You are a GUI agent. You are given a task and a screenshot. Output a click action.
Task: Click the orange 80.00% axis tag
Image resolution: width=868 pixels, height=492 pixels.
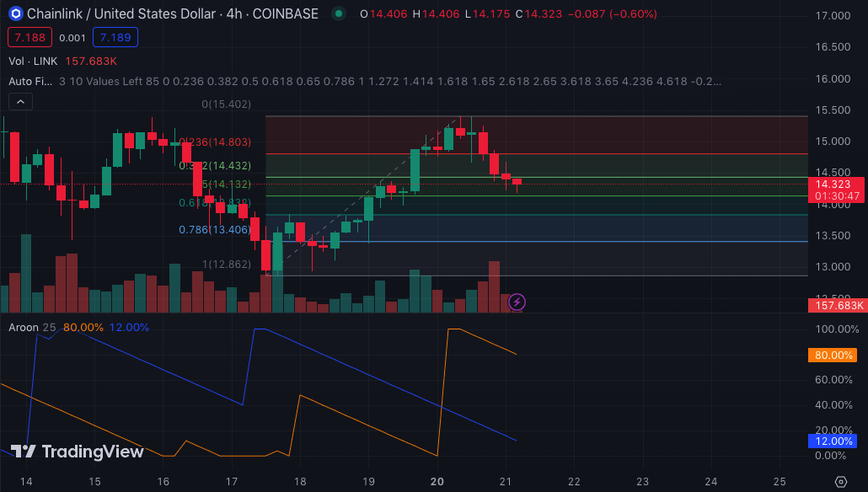click(833, 356)
